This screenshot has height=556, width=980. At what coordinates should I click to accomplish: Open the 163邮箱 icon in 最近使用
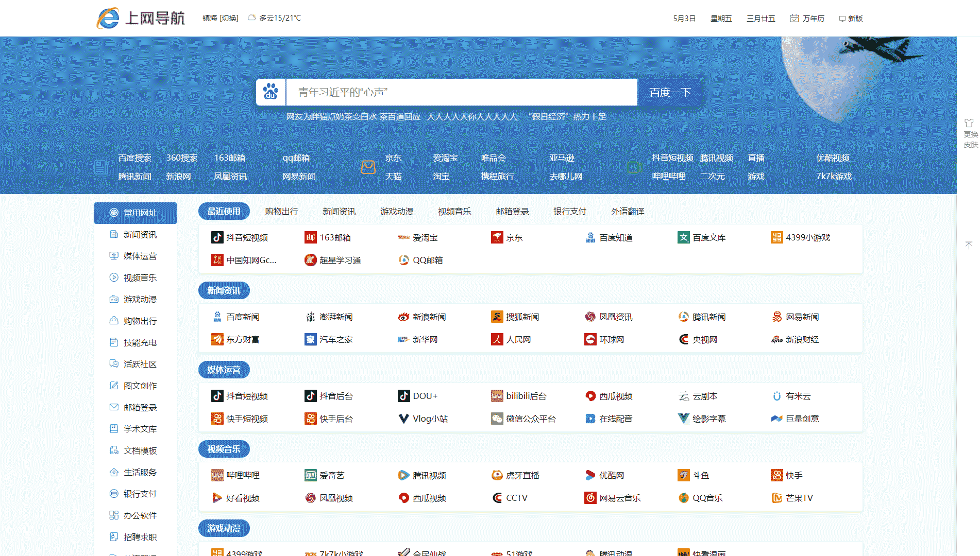(310, 237)
